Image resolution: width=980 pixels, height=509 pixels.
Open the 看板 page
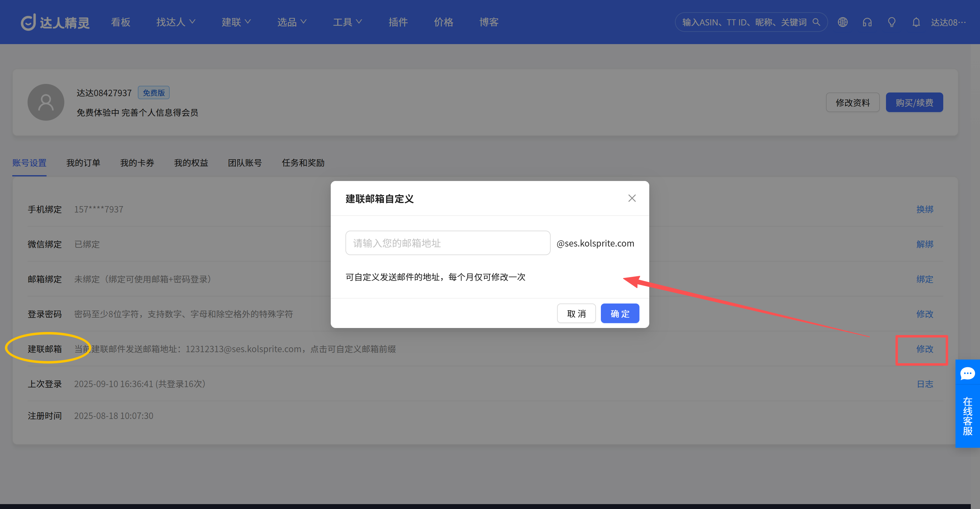click(121, 22)
